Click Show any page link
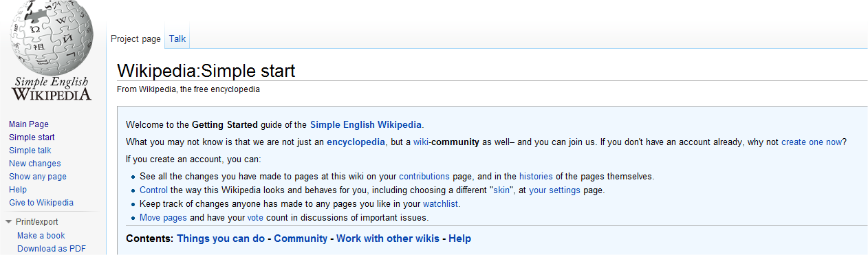Image resolution: width=868 pixels, height=255 pixels. coord(38,177)
